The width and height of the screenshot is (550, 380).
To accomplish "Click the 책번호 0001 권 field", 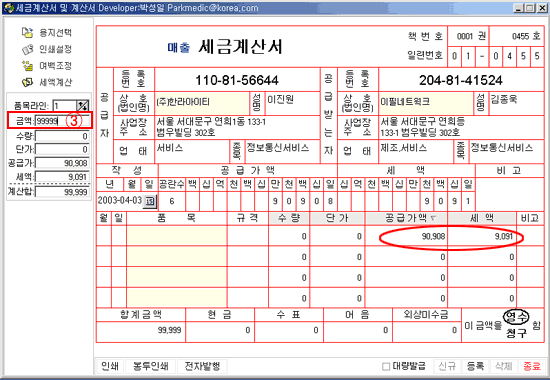I will point(468,36).
